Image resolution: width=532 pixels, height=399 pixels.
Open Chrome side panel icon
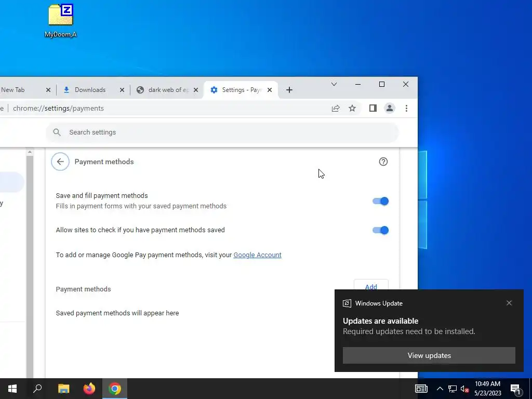point(373,108)
